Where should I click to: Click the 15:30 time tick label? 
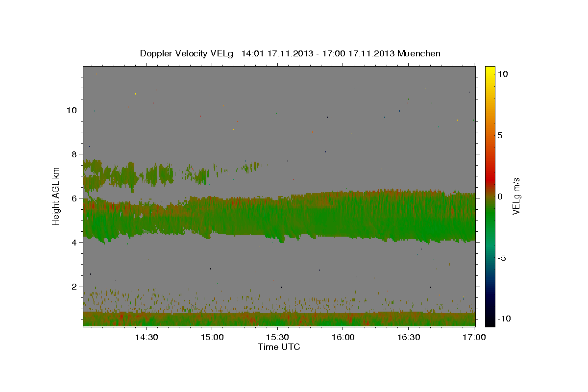point(277,338)
